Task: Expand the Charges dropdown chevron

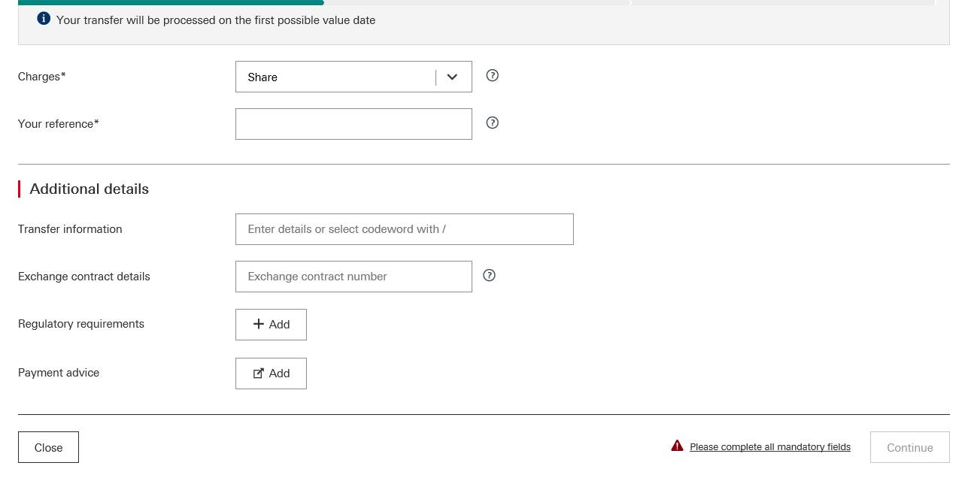Action: (452, 77)
